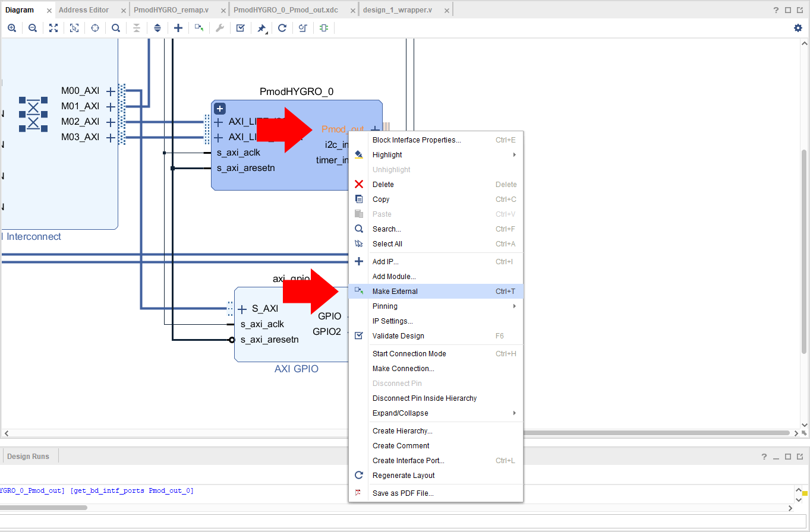This screenshot has width=810, height=532.
Task: Zoom in on the block diagram
Action: click(x=12, y=28)
